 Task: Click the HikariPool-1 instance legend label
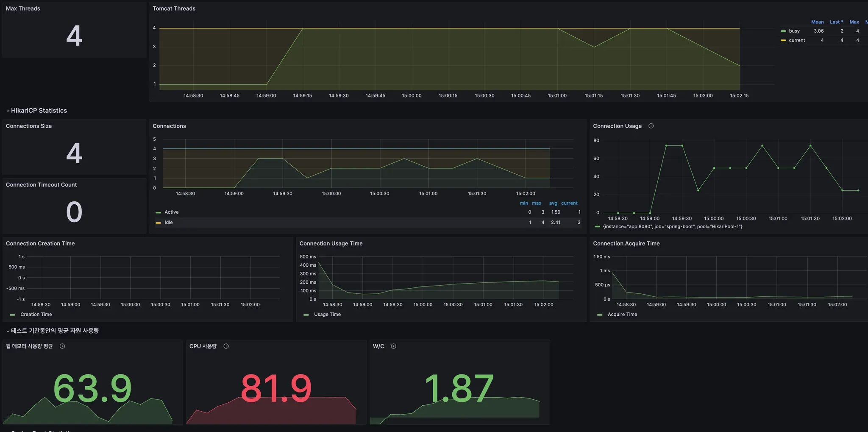click(x=673, y=227)
